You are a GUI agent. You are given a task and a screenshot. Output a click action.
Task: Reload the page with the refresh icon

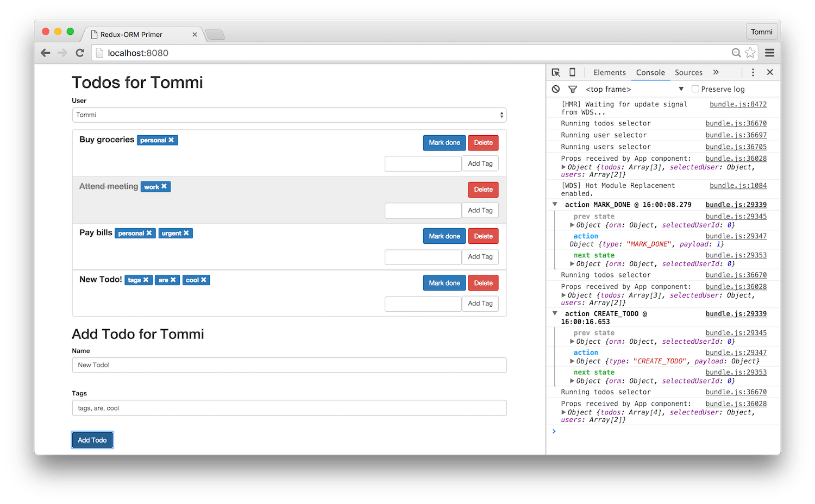point(79,53)
